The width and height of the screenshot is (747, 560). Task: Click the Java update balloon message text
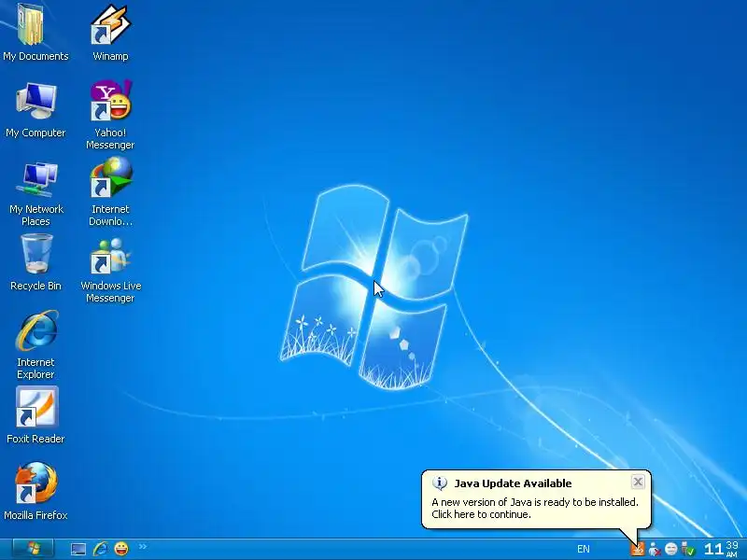[x=534, y=508]
